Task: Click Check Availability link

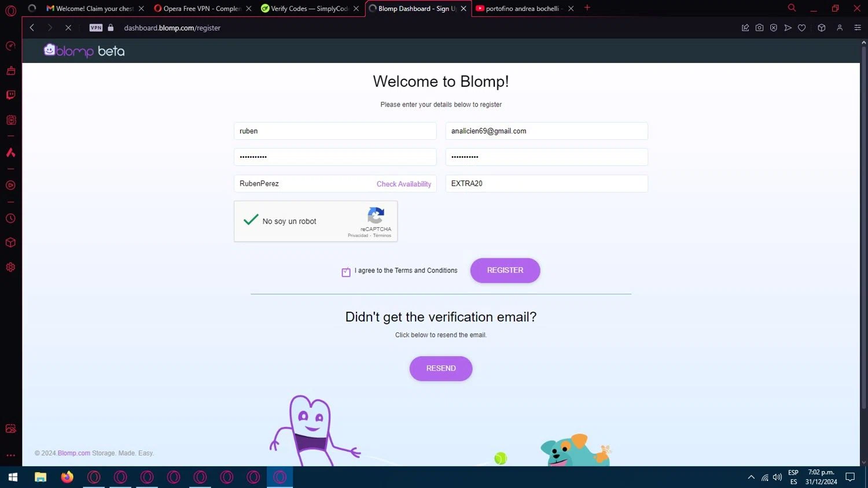Action: point(404,184)
